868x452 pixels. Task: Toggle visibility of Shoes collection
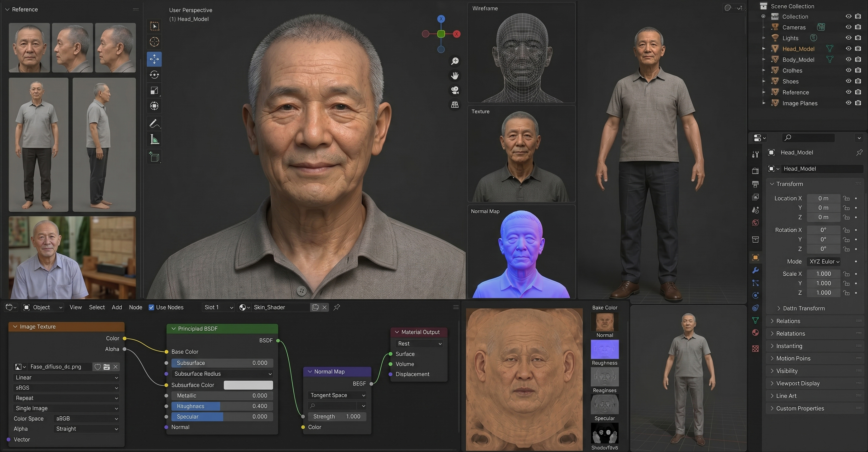click(848, 81)
